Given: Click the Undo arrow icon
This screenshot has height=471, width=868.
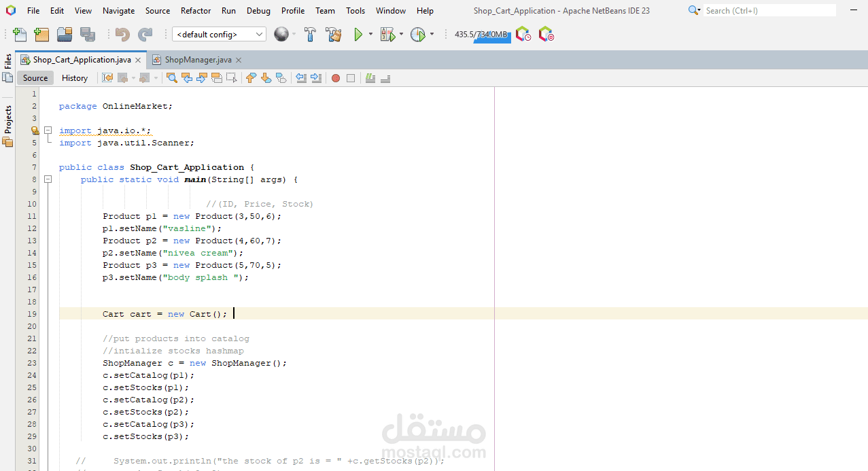Looking at the screenshot, I should point(122,35).
